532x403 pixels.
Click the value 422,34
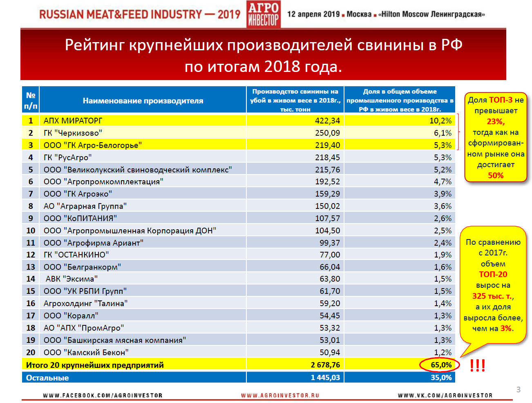327,121
